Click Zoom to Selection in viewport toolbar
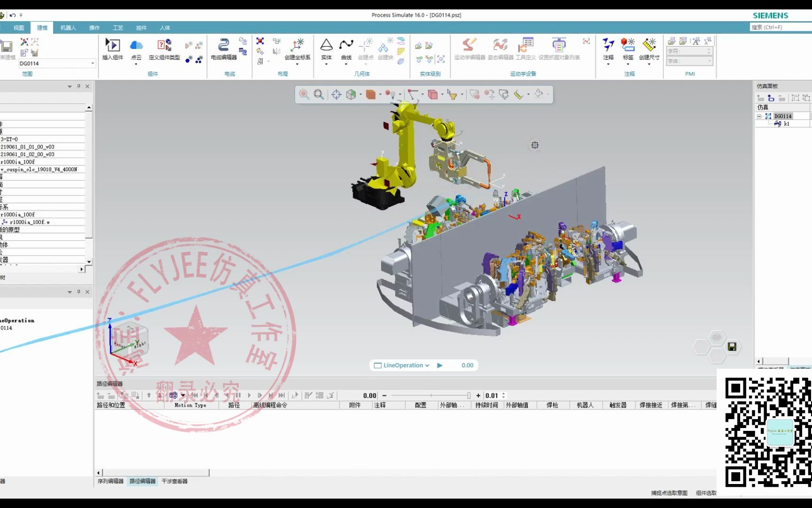The height and width of the screenshot is (508, 812). (x=304, y=95)
